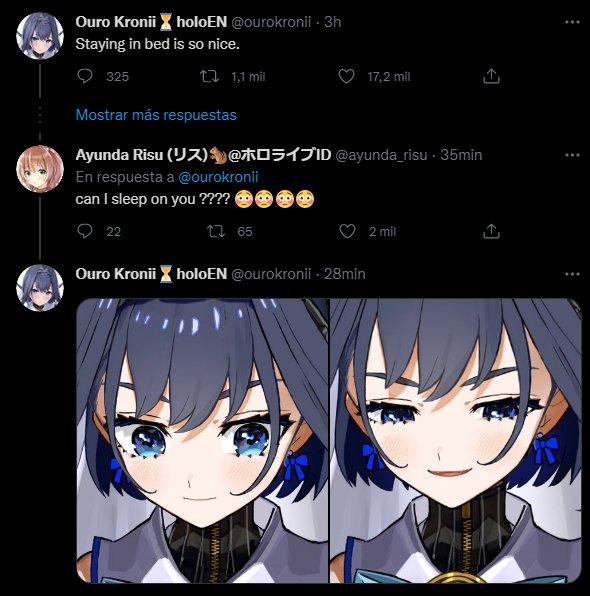590x596 pixels.
Task: Retweet Ayunda Risu's 'sleep on you' reply
Action: pos(216,231)
